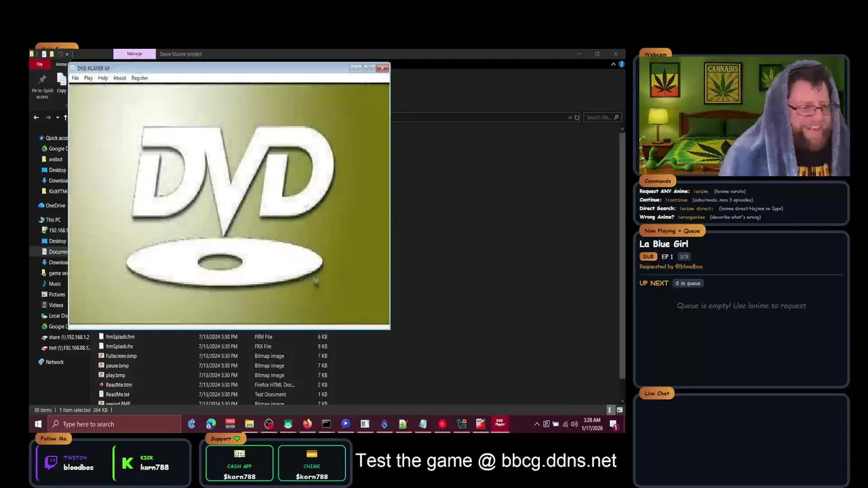This screenshot has width=868, height=488.
Task: Open File Explorer from taskbar
Action: (249, 424)
